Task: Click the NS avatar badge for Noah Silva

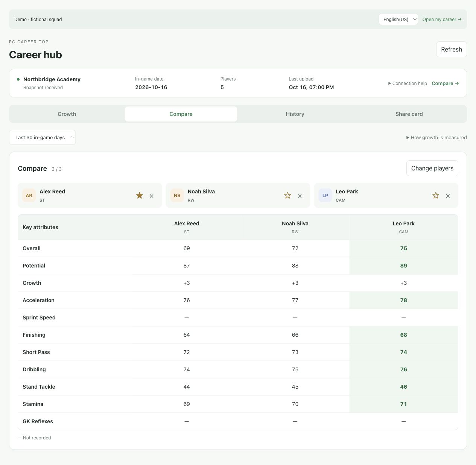Action: 177,196
